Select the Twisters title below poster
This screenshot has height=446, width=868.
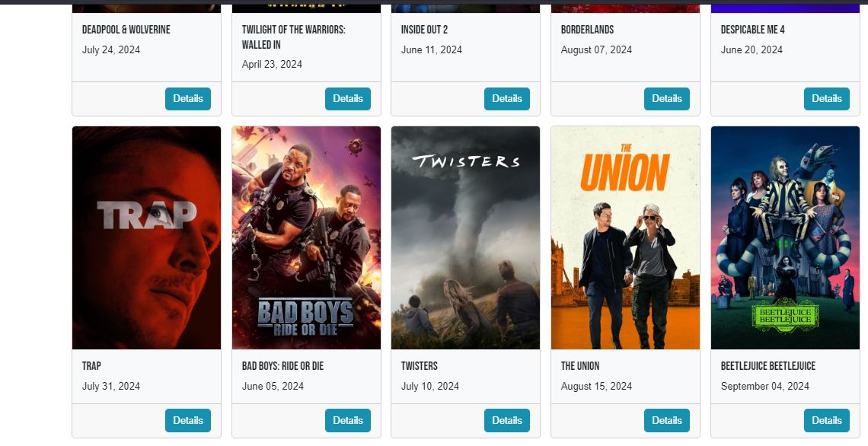coord(419,366)
